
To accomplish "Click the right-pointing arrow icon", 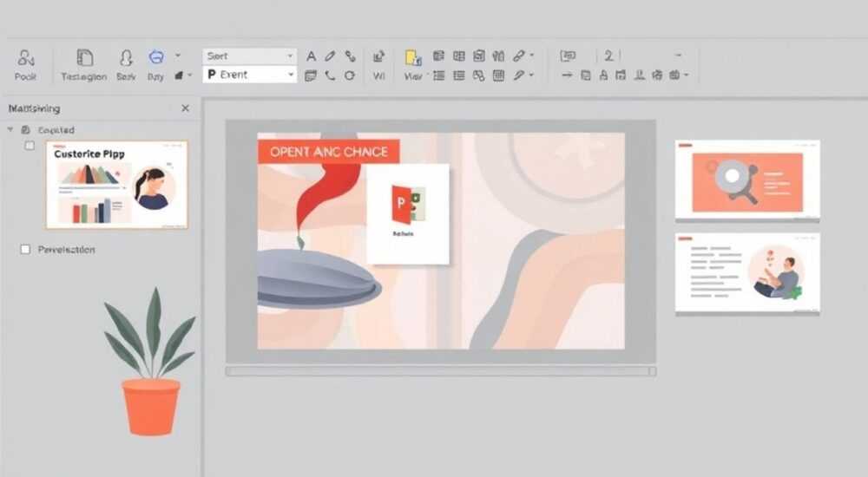I will point(567,75).
